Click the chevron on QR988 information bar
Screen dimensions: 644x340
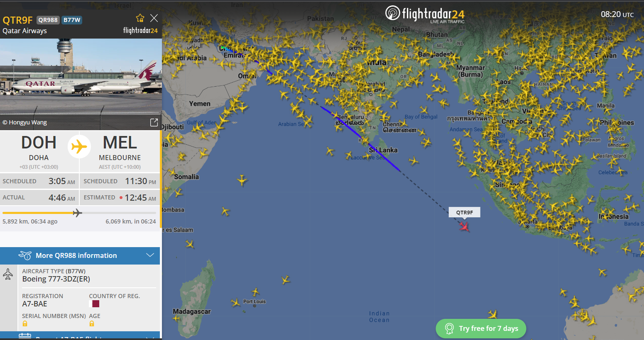pyautogui.click(x=150, y=255)
